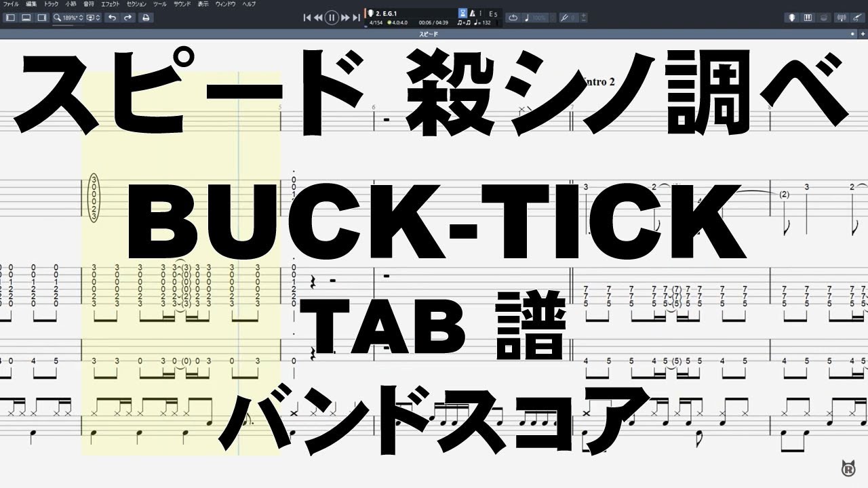Select the tuner icon on the right
Screen dimensions: 868x488
(x=843, y=18)
